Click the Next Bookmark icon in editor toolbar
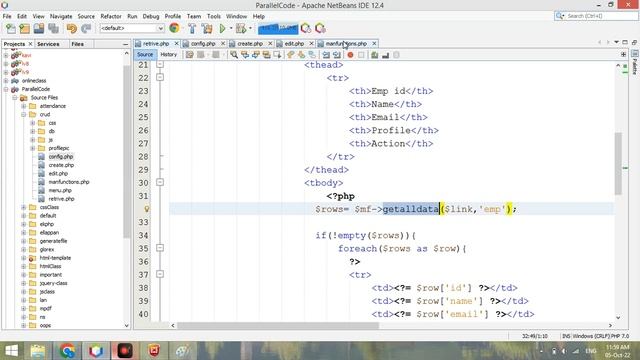This screenshot has height=360, width=640. coord(301,55)
